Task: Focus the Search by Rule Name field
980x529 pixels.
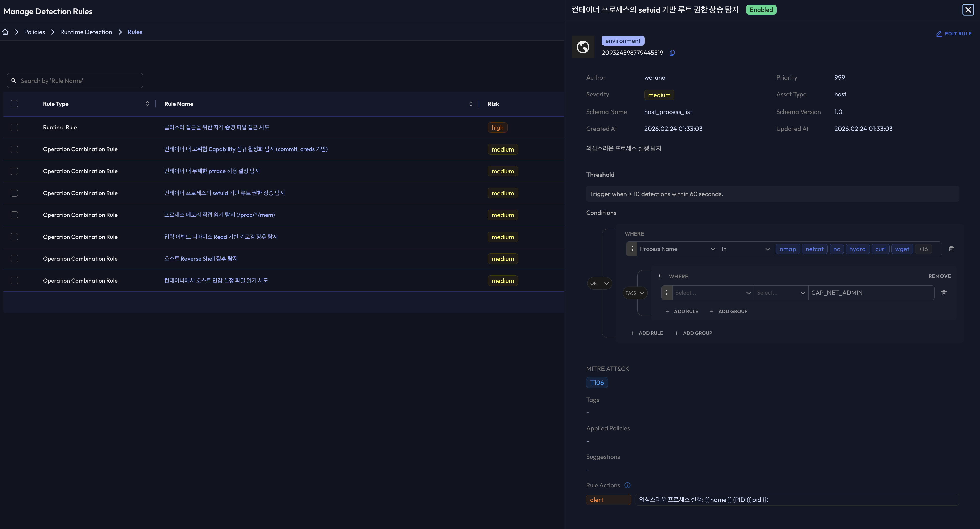Action: point(75,81)
